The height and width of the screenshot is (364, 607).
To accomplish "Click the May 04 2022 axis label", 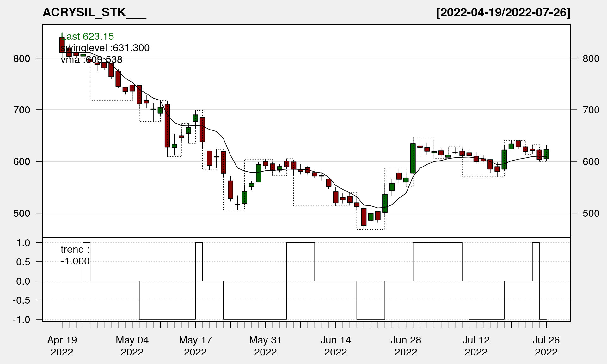I will (x=132, y=346).
